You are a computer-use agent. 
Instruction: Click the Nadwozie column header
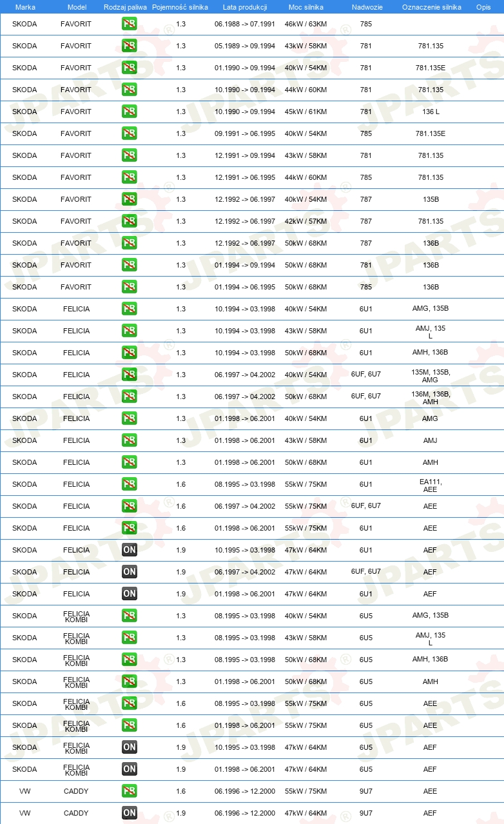point(367,7)
